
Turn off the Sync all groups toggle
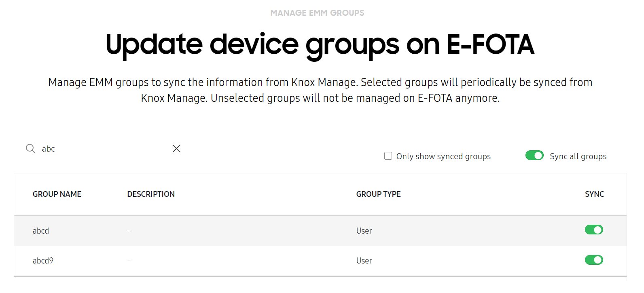click(x=534, y=156)
